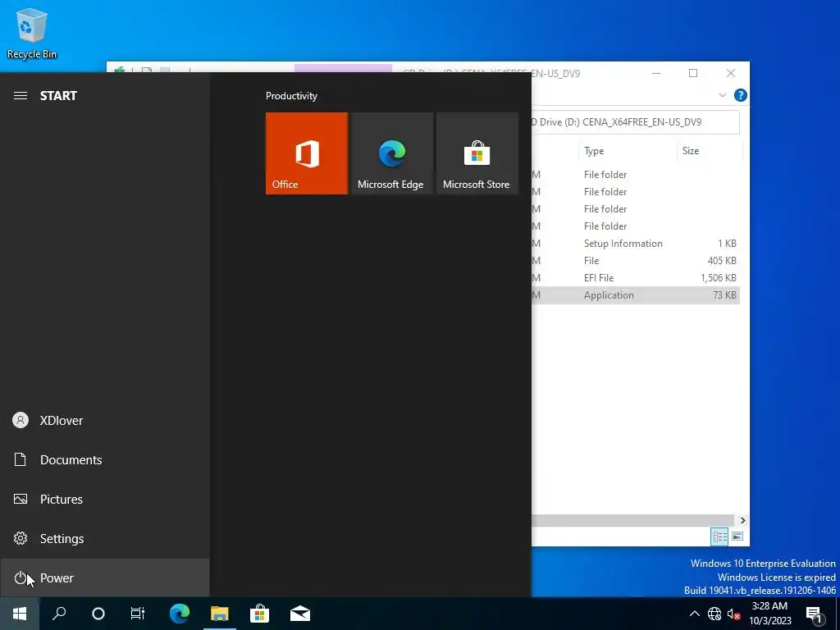Launch Edge from the taskbar

coord(180,614)
